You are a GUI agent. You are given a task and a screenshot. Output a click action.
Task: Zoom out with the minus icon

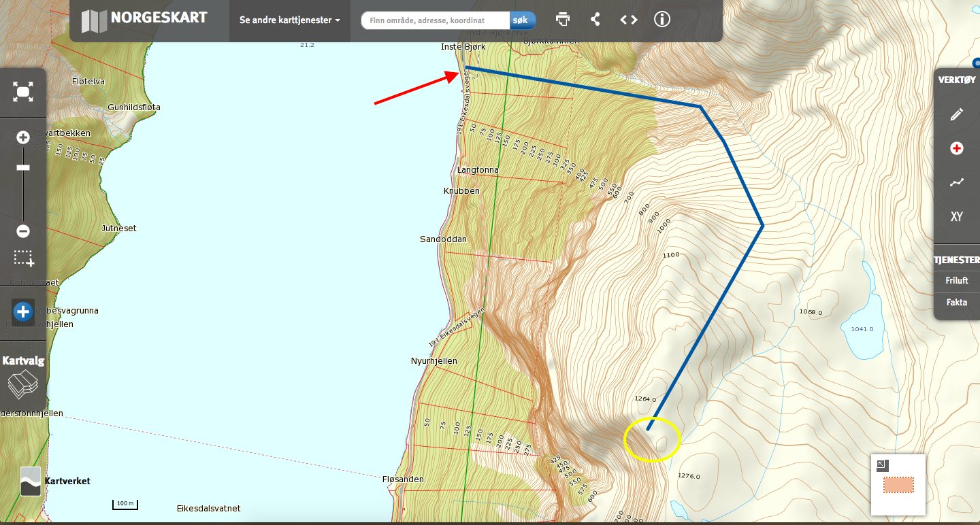[x=23, y=231]
